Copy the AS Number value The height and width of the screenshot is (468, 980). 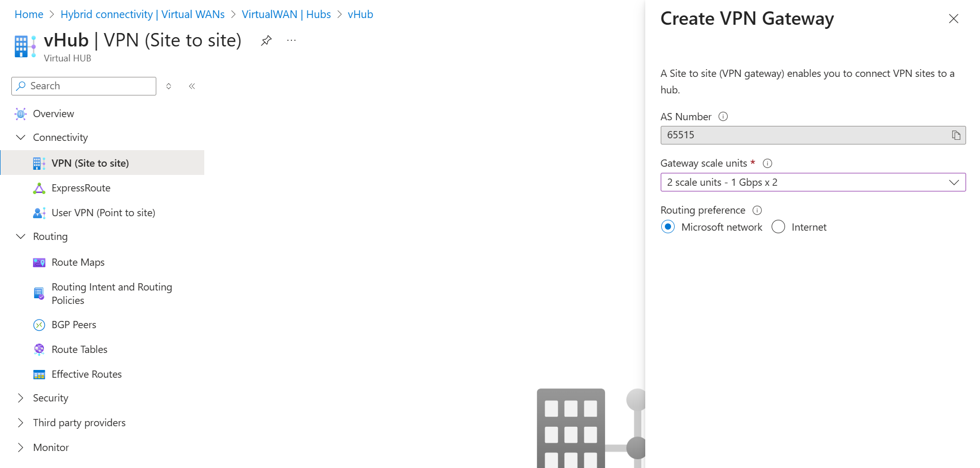pos(956,135)
